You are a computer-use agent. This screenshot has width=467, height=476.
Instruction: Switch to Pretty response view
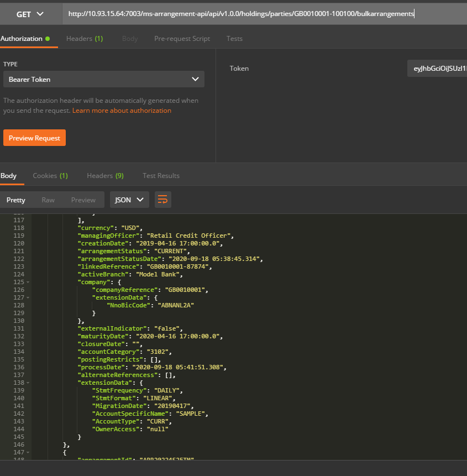16,200
